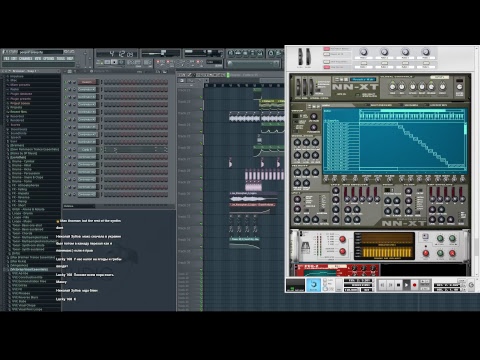Click the NN-XT pitch wheel

tap(297, 87)
